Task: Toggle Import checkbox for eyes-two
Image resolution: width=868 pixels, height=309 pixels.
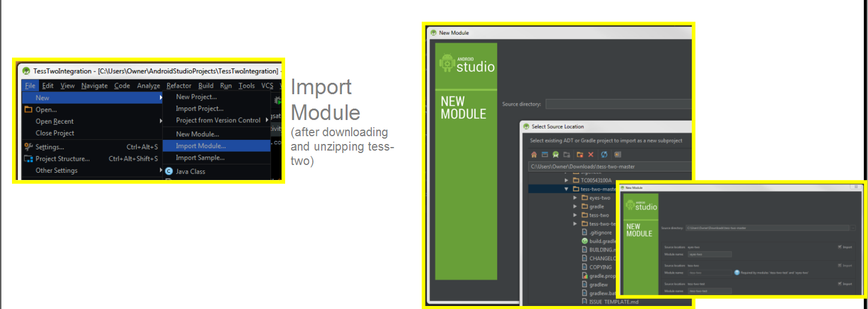Action: pos(840,247)
